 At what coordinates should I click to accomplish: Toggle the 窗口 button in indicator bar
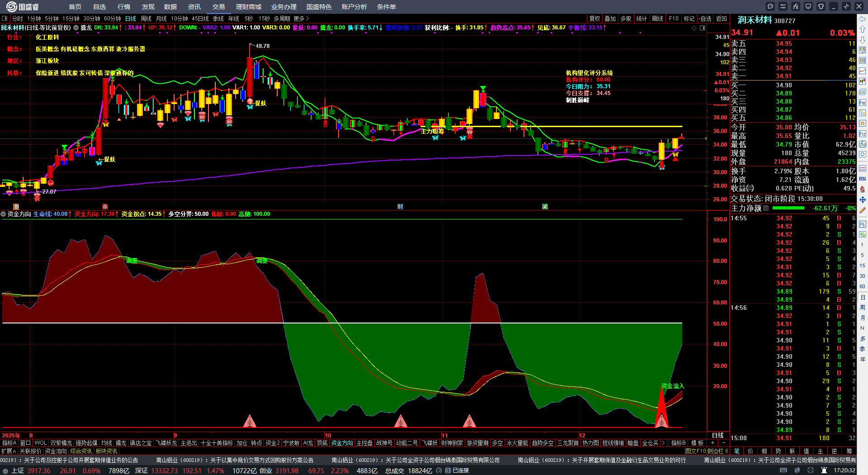click(x=25, y=443)
